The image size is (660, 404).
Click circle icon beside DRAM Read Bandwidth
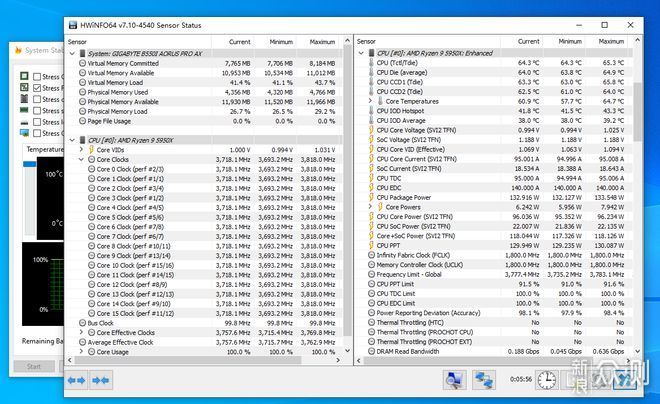[371, 351]
